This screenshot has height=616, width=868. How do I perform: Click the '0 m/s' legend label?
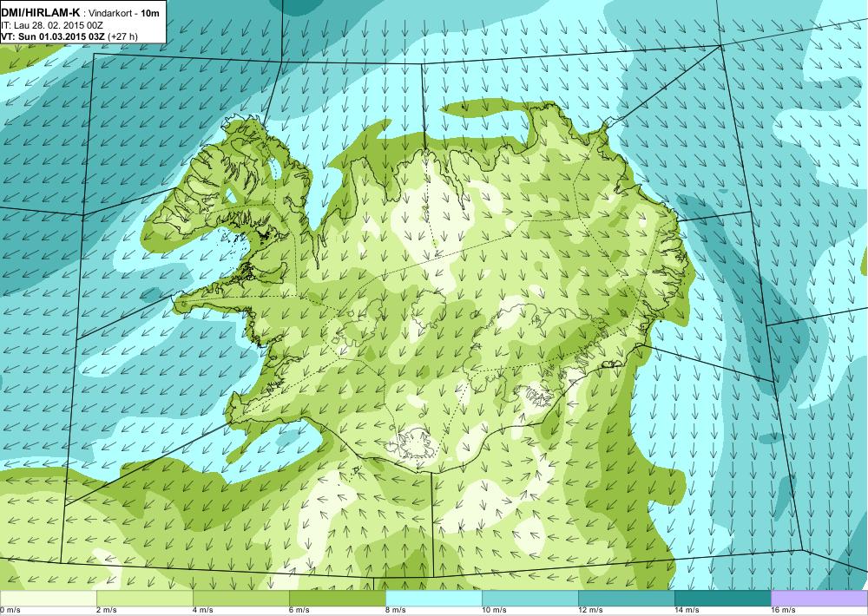[x=10, y=611]
